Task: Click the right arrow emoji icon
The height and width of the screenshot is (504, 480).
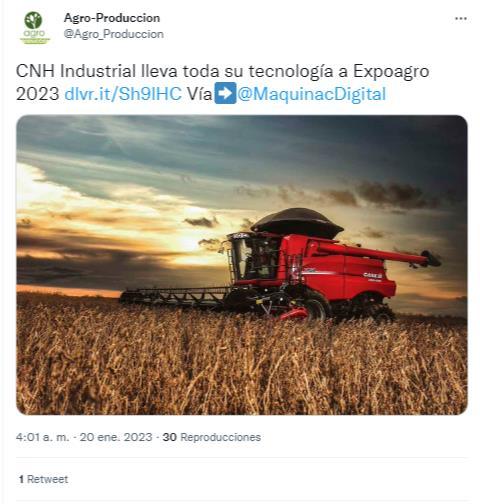Action: click(225, 93)
